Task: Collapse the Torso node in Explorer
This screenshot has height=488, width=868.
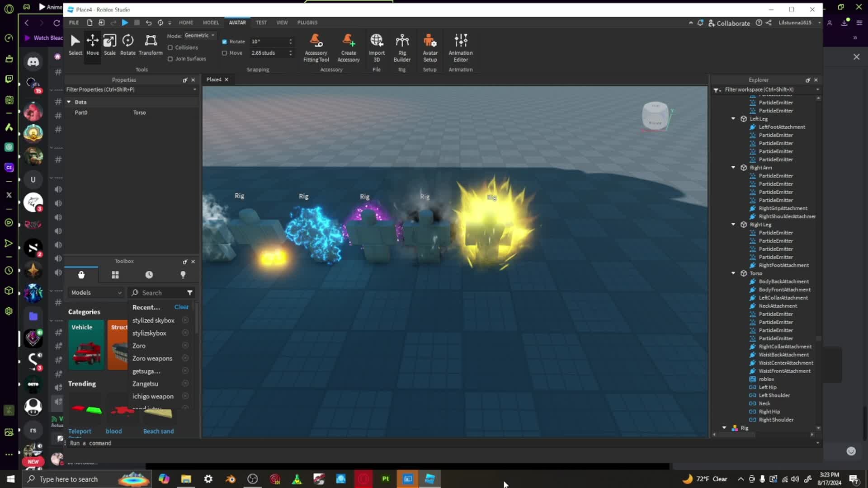Action: pos(733,273)
